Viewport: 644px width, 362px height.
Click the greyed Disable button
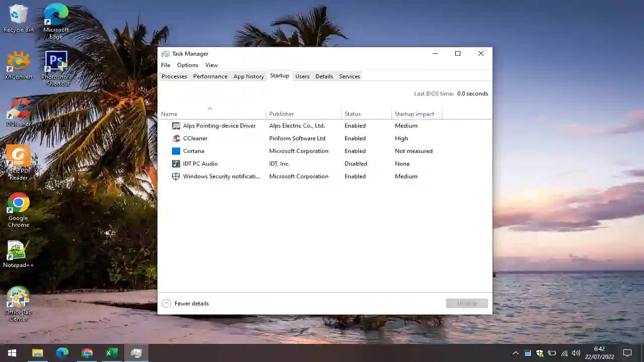tap(467, 304)
